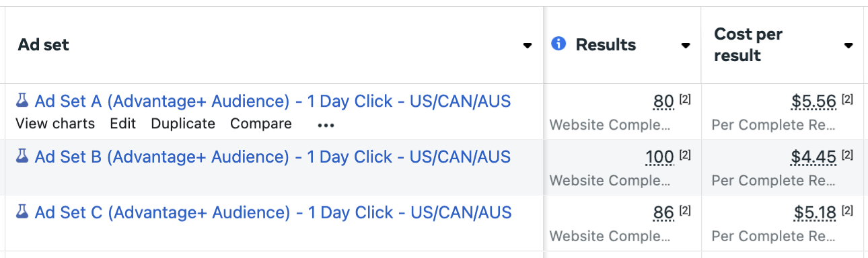Expand the Ad set column dropdown arrow
The height and width of the screenshot is (258, 868).
(528, 46)
